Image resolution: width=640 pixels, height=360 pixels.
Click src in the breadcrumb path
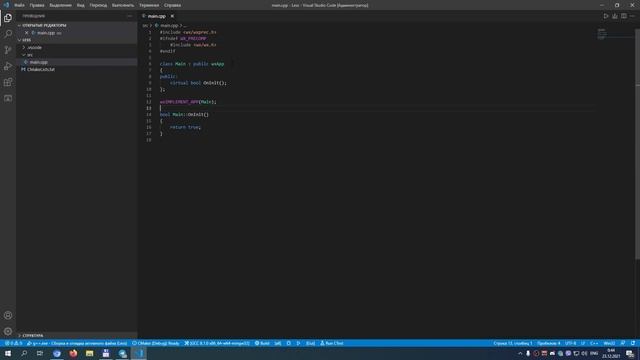145,25
